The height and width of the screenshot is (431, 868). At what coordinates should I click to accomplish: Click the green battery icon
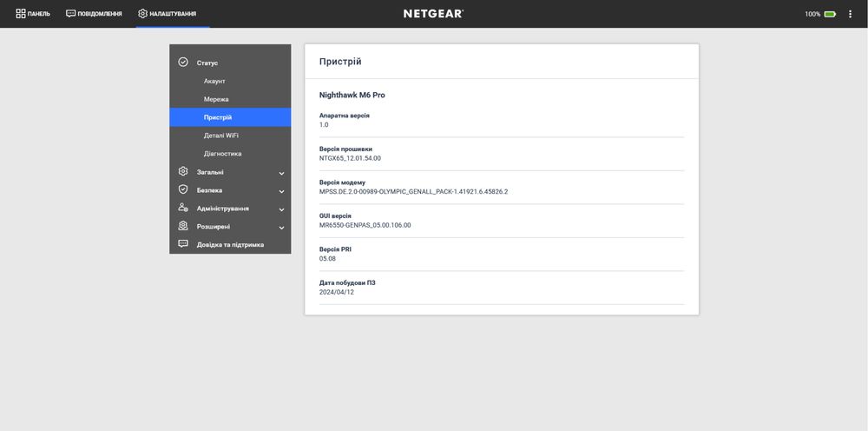coord(830,15)
